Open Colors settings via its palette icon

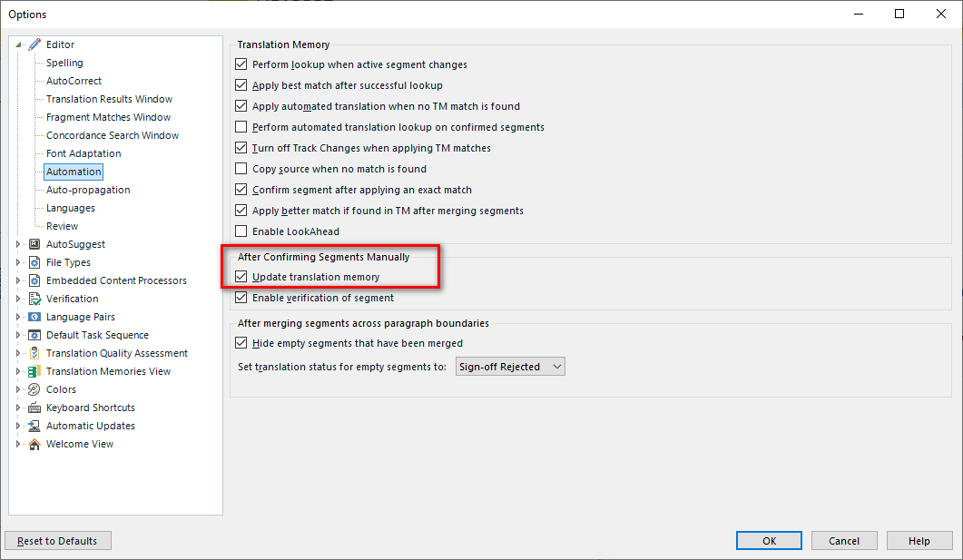[34, 388]
